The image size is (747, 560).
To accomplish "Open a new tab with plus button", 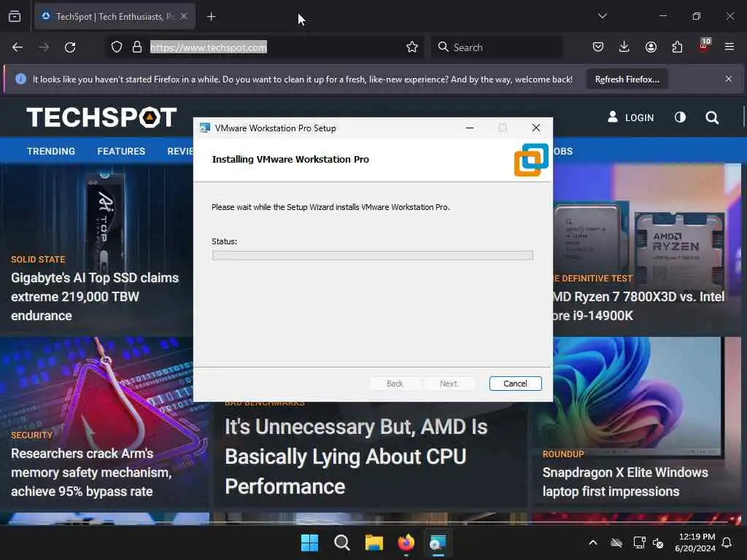I will click(x=211, y=17).
